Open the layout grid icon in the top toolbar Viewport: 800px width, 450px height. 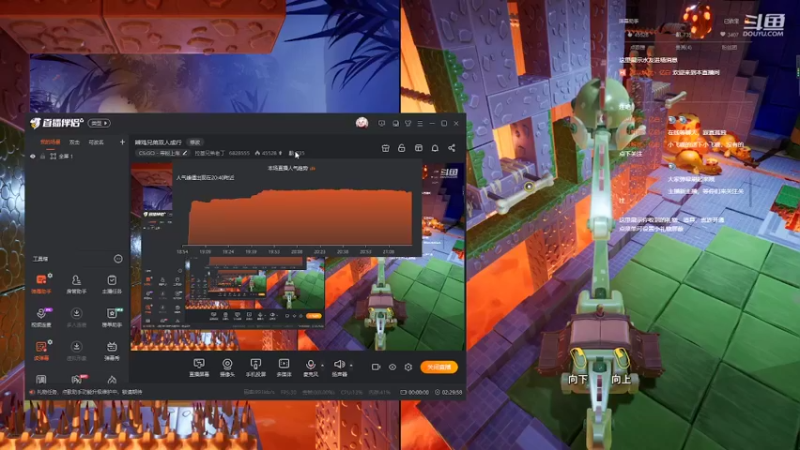418,148
